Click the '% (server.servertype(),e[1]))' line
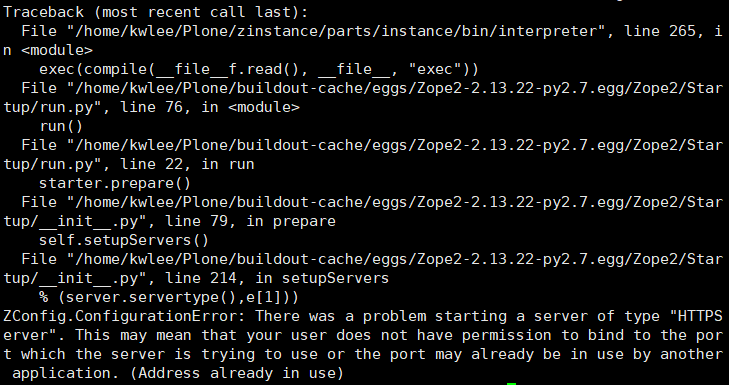Screen dimensions: 729x385 pos(169,297)
